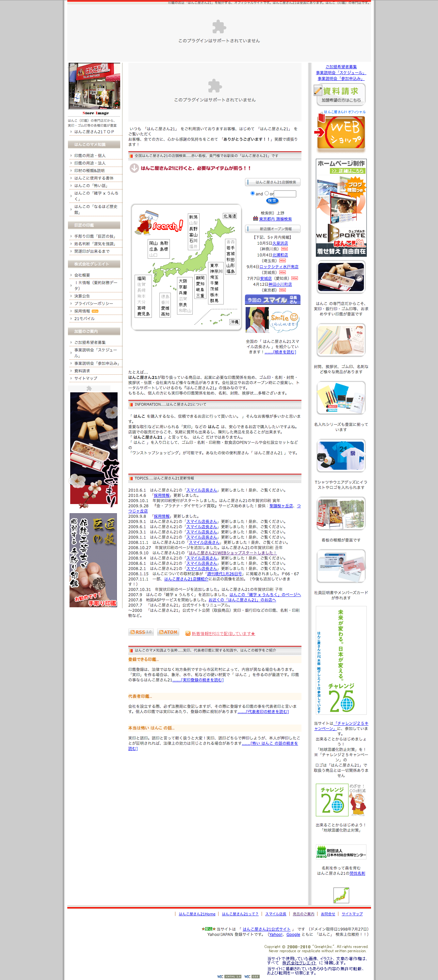Select the "and" search radio button
The height and width of the screenshot is (980, 438).
252,193
